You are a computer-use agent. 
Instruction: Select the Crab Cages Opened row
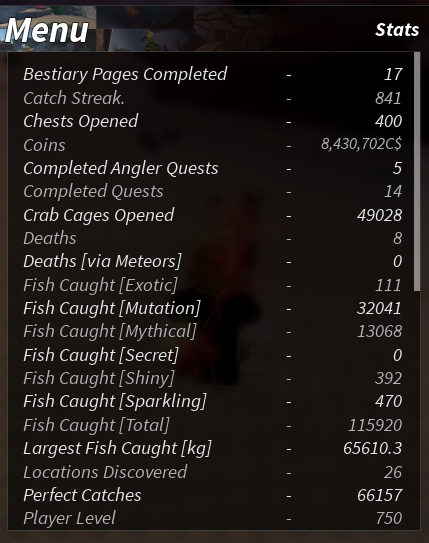pos(213,215)
